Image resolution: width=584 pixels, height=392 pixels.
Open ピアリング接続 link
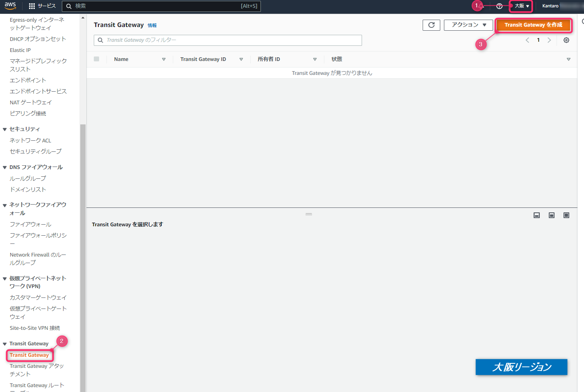point(28,113)
